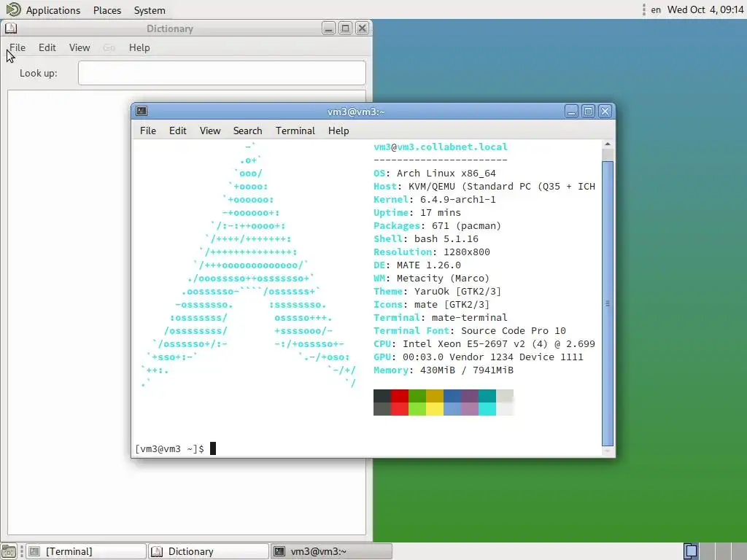Viewport: 747px width, 560px height.
Task: Click the en keyboard layout indicator
Action: coord(656,9)
